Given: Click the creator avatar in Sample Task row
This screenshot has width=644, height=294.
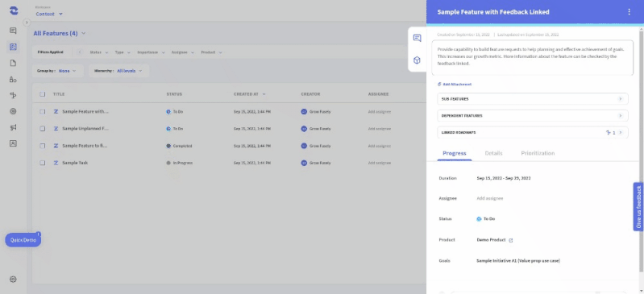Looking at the screenshot, I should [x=304, y=163].
